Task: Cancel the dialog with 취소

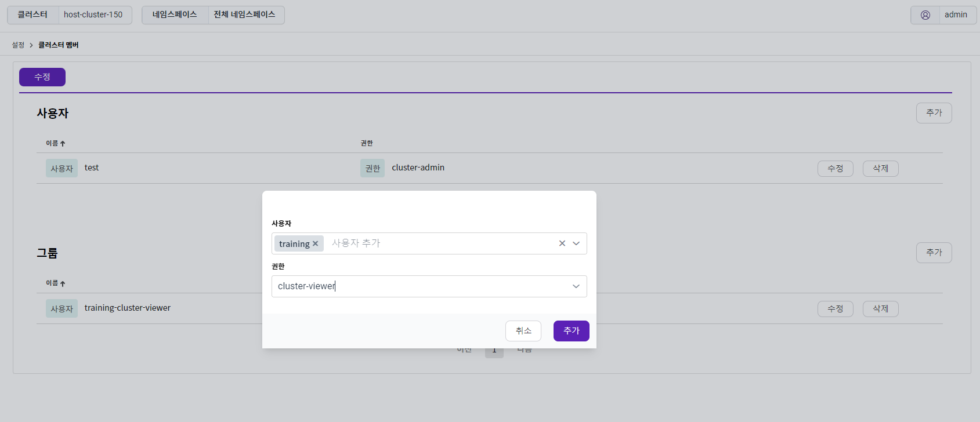Action: [523, 331]
